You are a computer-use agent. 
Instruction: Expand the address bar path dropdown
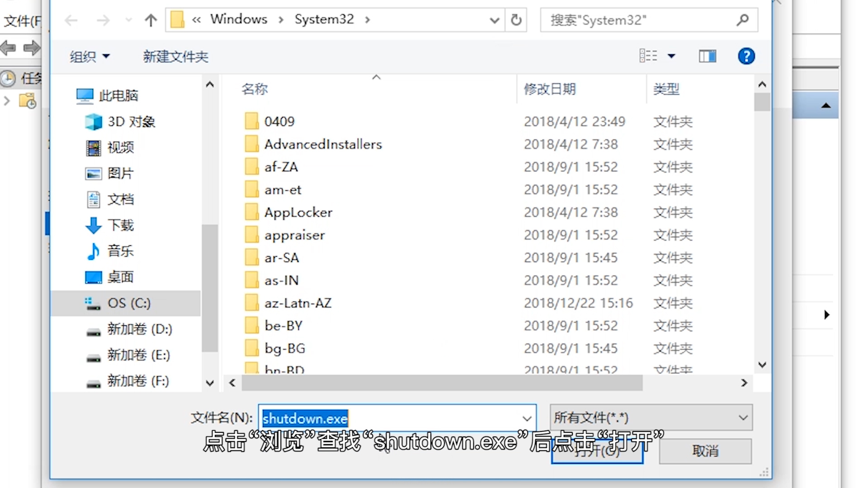pyautogui.click(x=495, y=20)
